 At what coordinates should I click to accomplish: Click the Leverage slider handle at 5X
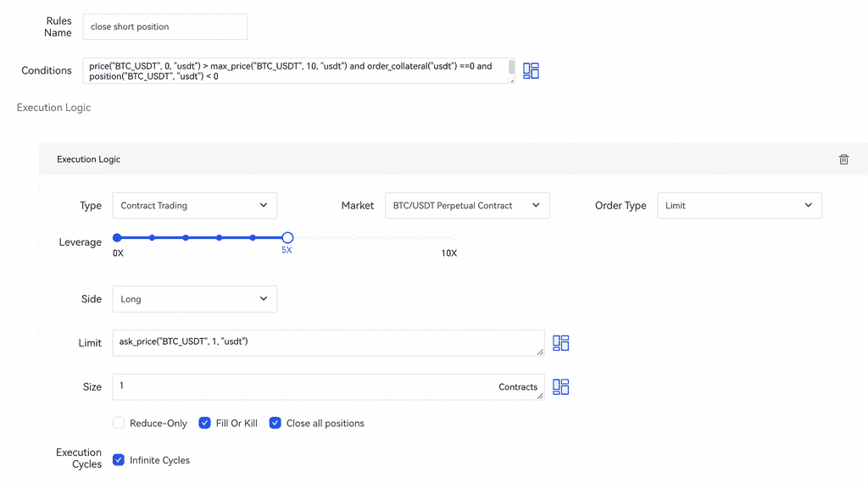(287, 238)
